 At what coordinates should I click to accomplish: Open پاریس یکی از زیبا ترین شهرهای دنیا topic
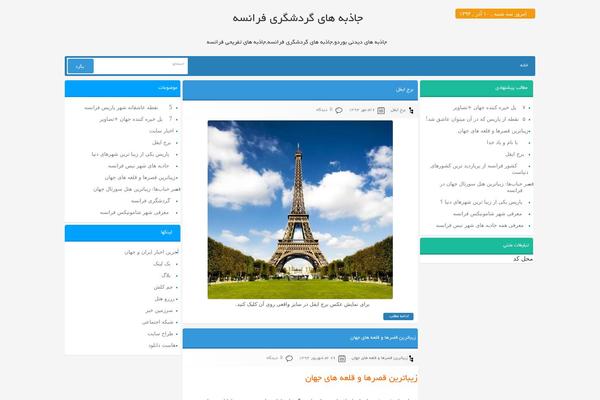tap(130, 154)
